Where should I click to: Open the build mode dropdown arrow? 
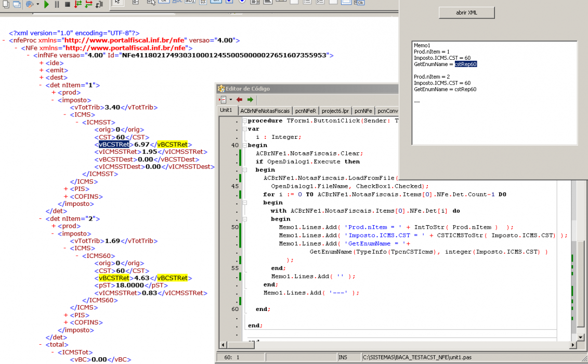click(x=37, y=4)
